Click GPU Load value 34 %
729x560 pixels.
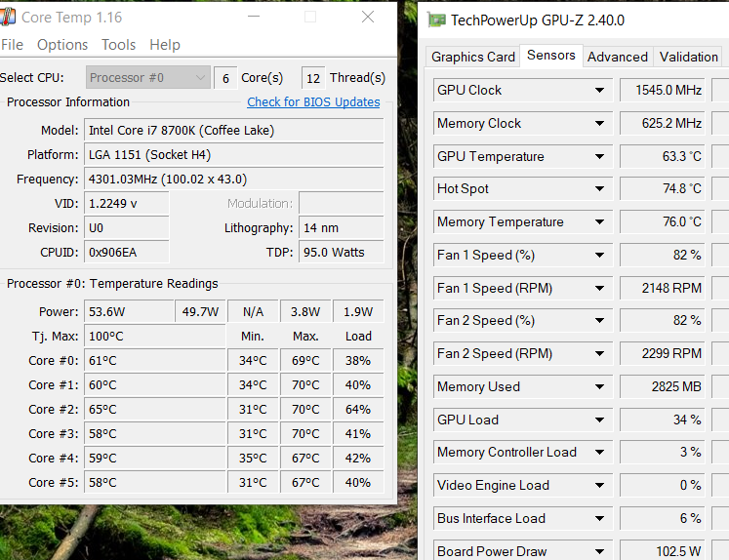663,420
